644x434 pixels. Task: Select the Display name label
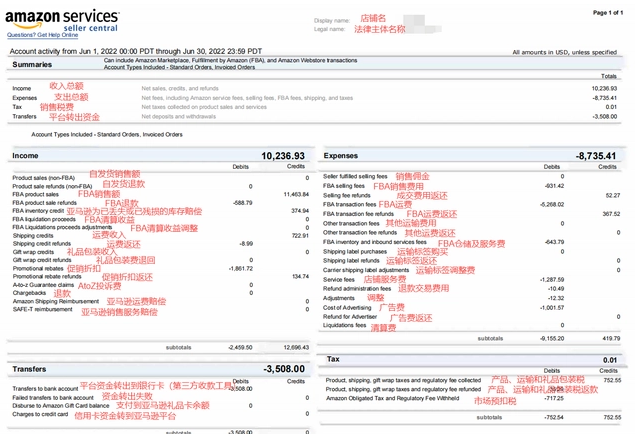[x=331, y=21]
